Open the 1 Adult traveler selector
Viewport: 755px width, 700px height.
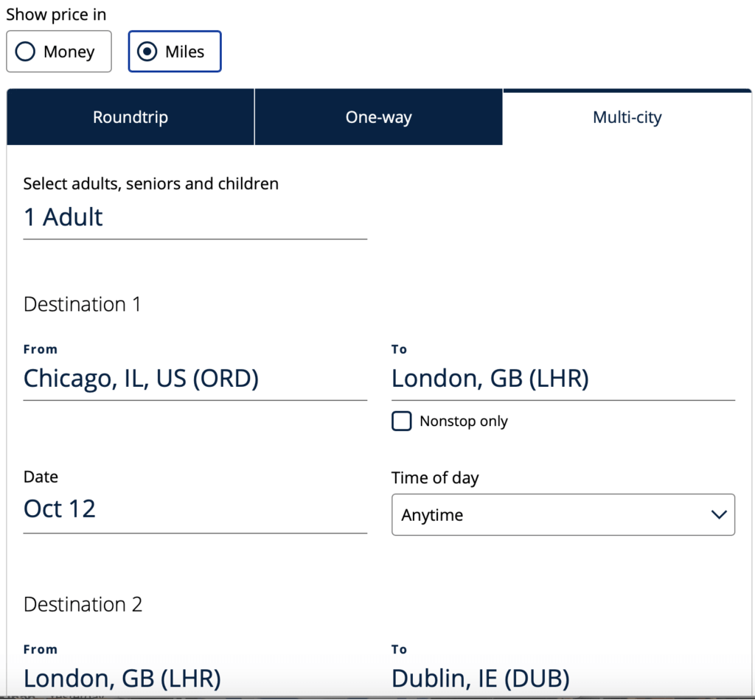click(195, 217)
